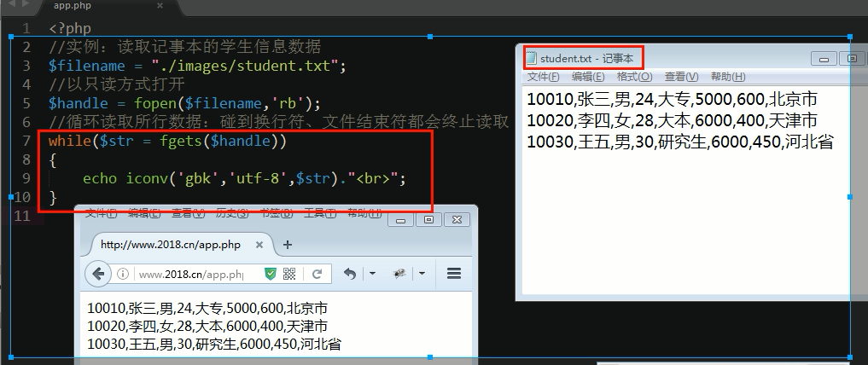Open a new browser tab with the plus button

click(288, 245)
